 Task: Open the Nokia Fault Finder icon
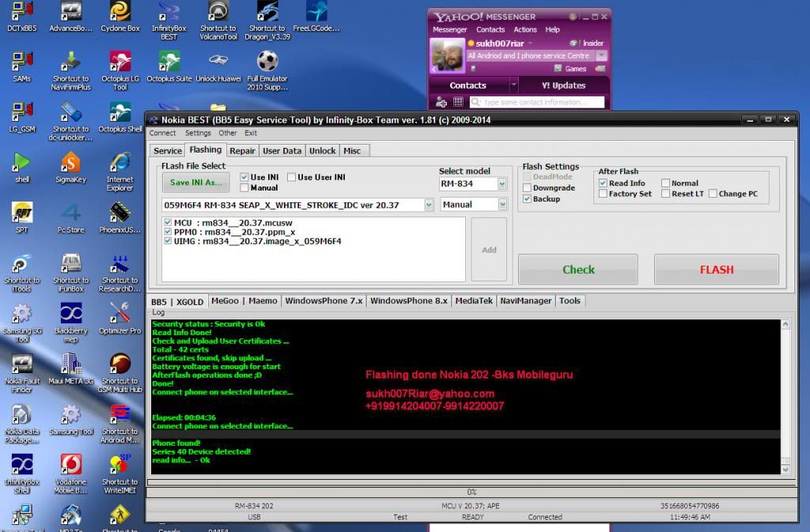point(21,374)
